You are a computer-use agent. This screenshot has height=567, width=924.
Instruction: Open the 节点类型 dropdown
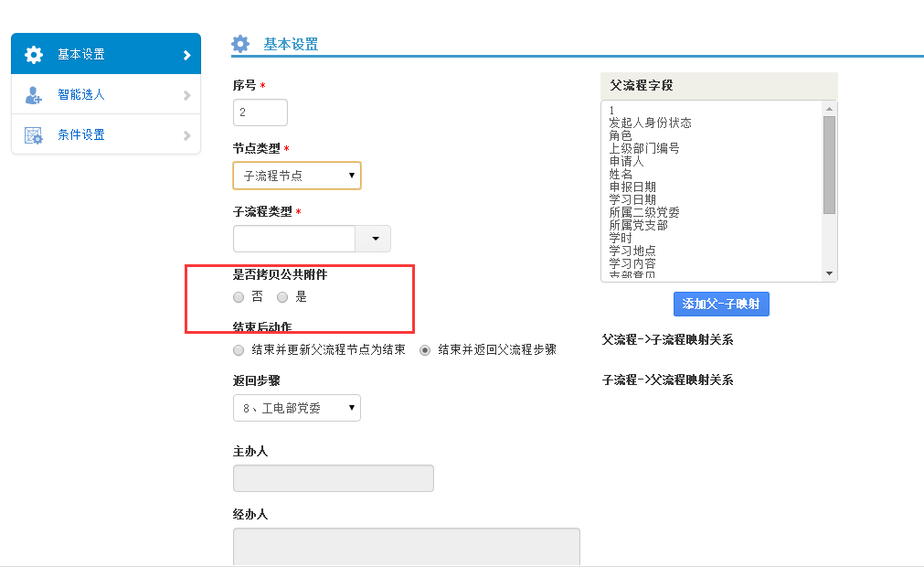(297, 176)
